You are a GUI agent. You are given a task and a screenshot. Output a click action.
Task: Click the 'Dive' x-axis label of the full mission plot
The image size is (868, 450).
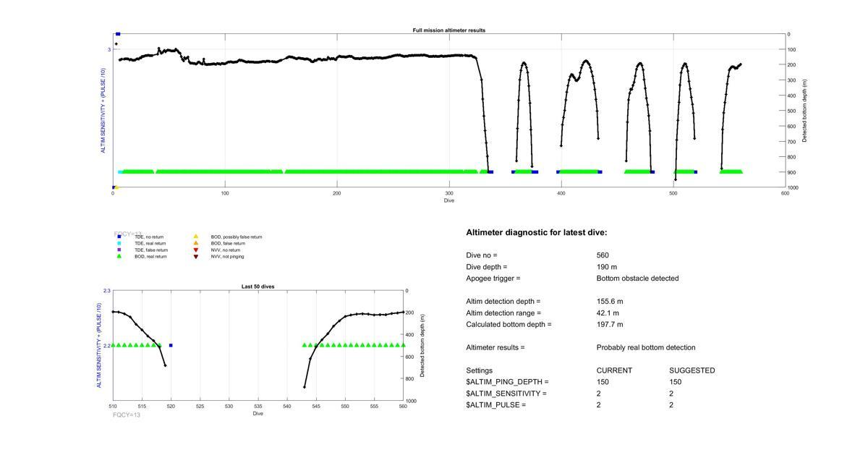[x=449, y=200]
